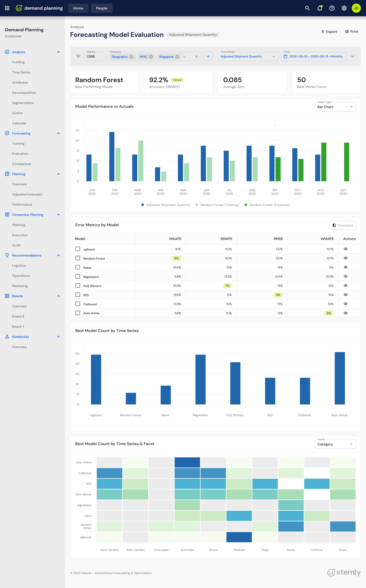Tick the Auto Arima model checkbox
Viewport: 366px width, 588px height.
[x=78, y=313]
